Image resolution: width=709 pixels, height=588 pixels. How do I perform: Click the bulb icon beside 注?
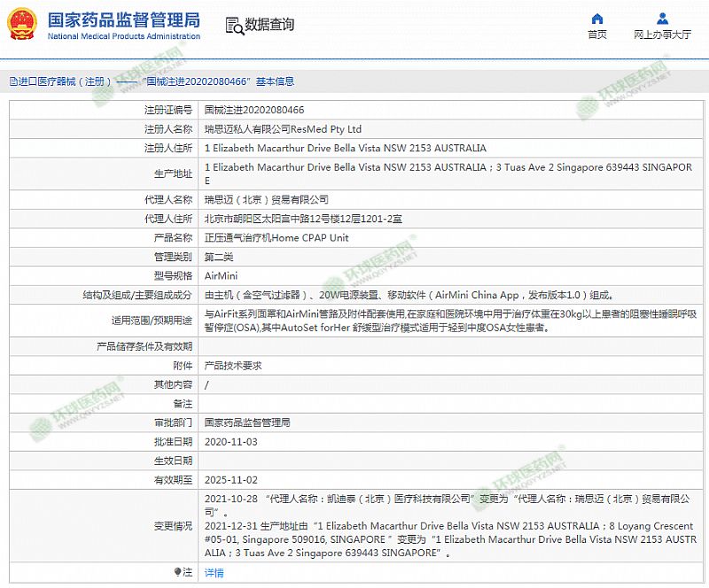click(178, 572)
